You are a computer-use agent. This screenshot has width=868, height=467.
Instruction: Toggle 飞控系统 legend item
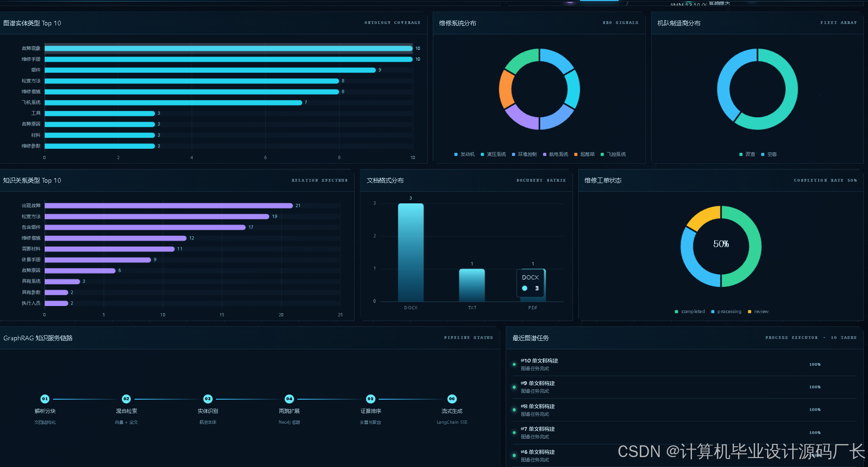tap(613, 154)
